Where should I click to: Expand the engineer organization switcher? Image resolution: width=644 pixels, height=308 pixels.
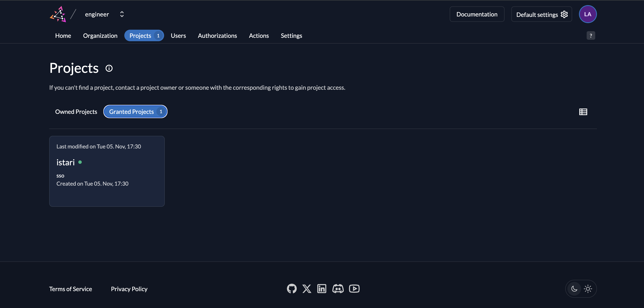point(122,14)
